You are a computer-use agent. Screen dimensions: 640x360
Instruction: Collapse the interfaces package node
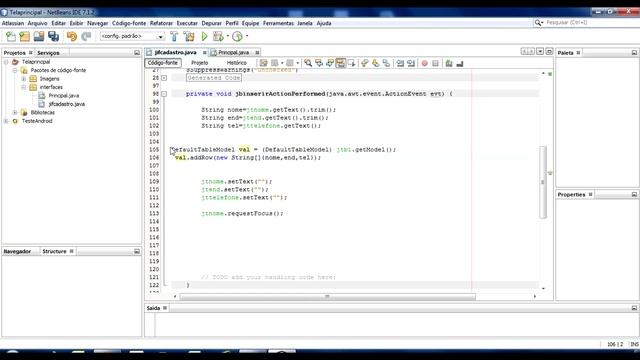pos(24,87)
